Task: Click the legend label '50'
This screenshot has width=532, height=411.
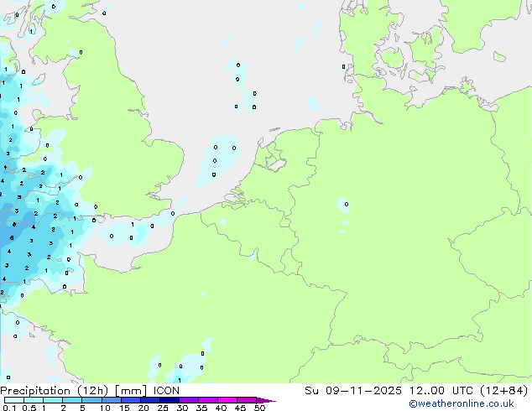Action: click(x=260, y=408)
